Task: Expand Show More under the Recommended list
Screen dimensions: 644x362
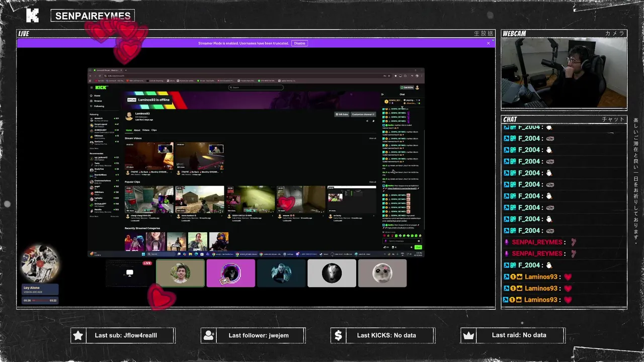Action: (x=94, y=216)
